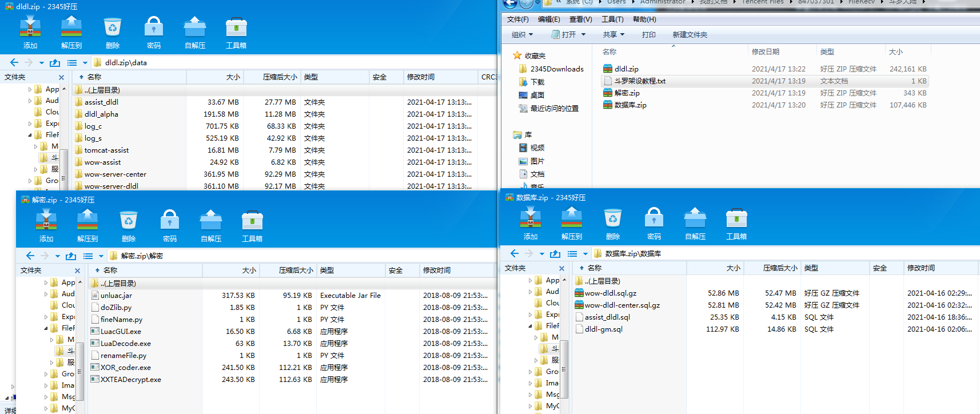The height and width of the screenshot is (414, 980).
Task: Expand Gro folder in 数据库.zip tree
Action: [530, 372]
